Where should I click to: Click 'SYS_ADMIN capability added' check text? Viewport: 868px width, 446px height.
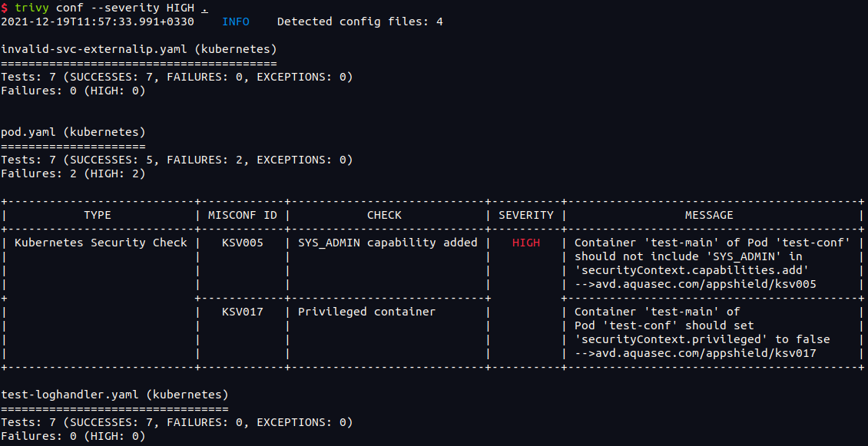point(387,243)
